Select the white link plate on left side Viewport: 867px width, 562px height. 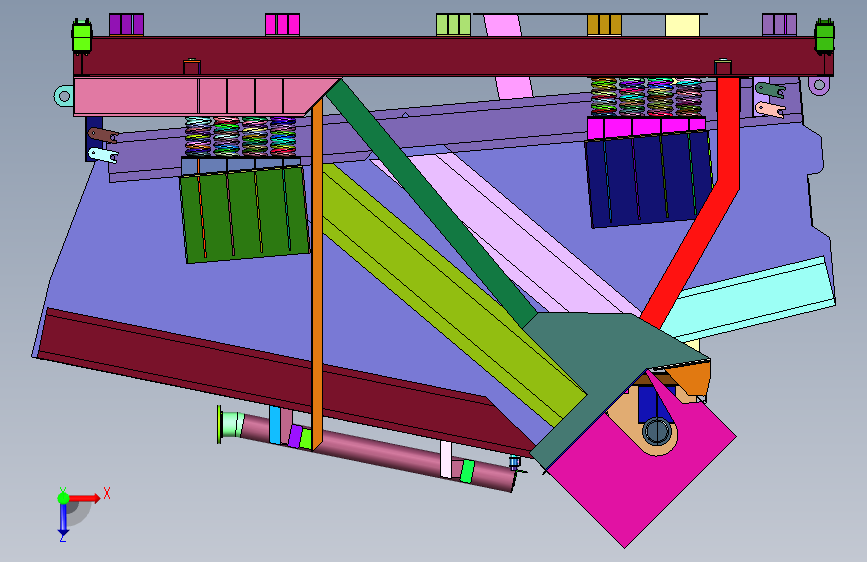pos(103,155)
